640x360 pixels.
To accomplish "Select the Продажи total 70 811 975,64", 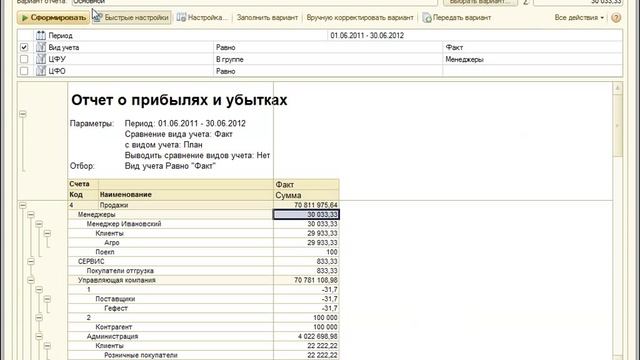I will (x=306, y=205).
